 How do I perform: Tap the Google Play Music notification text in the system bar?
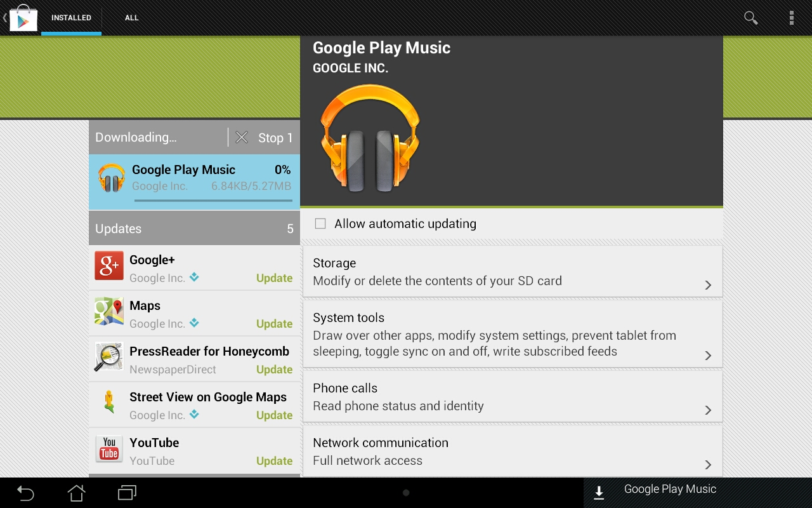[670, 489]
